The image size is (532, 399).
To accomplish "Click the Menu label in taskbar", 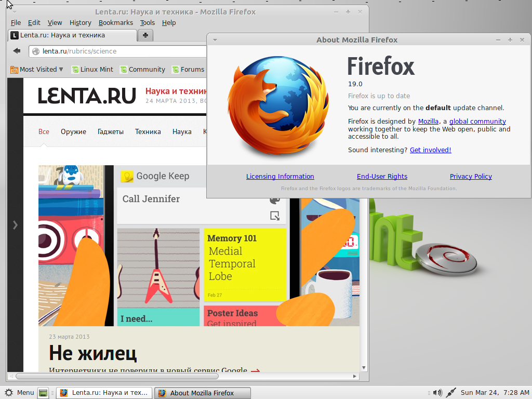I will pos(25,393).
